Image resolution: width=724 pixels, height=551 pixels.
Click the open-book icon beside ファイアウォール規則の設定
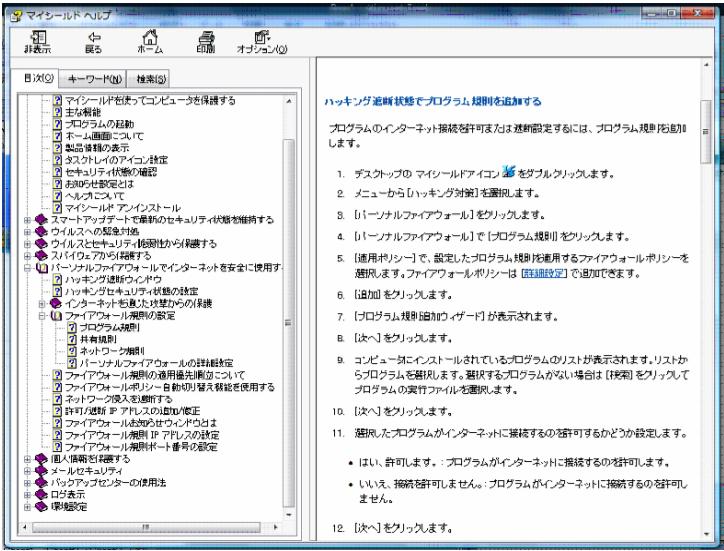tap(55, 315)
